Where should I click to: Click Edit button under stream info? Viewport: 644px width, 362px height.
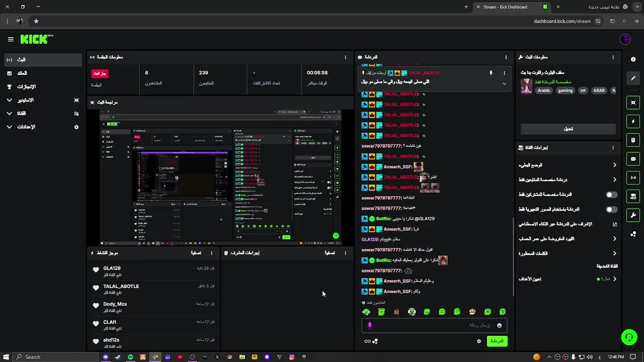coord(568,129)
